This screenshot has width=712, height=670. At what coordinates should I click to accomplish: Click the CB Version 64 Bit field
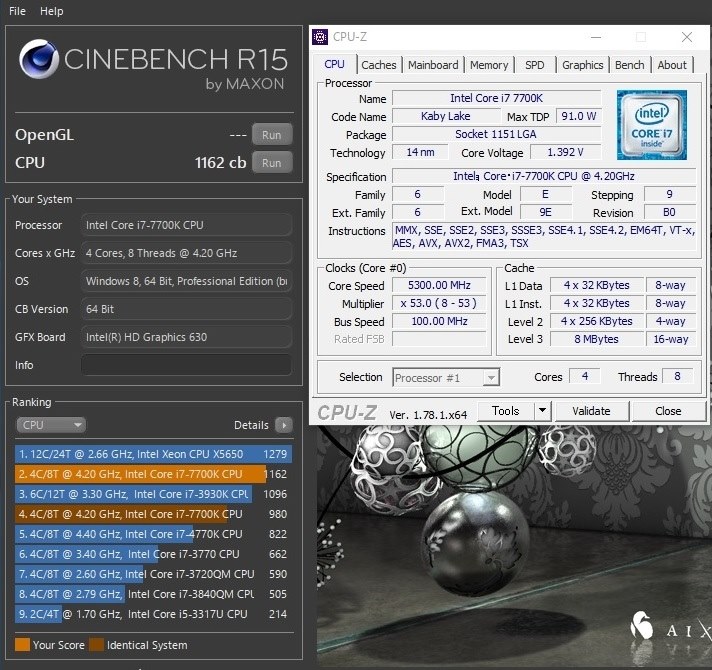click(186, 309)
